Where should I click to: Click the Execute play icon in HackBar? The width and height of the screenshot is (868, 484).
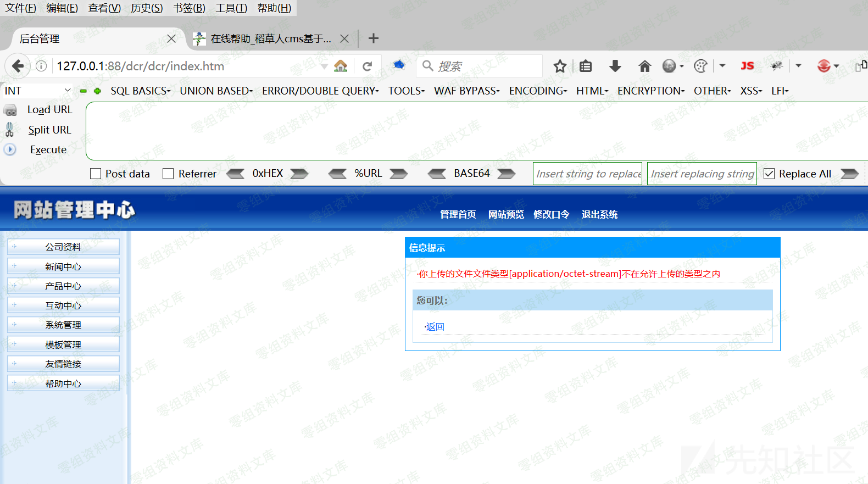point(10,149)
